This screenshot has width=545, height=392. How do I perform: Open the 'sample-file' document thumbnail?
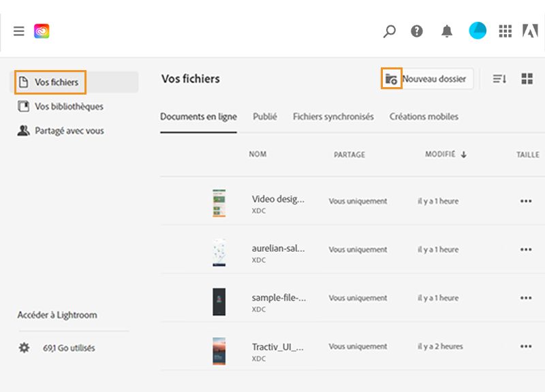[x=219, y=297]
